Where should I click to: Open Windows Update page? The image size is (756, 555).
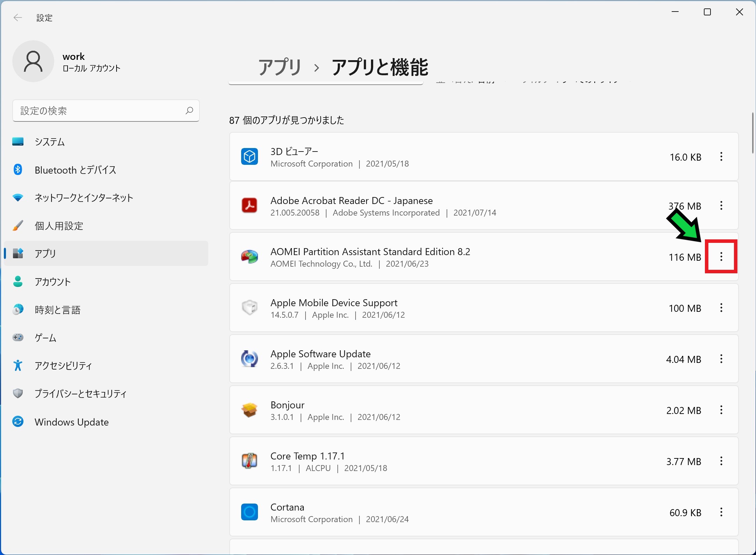click(x=106, y=422)
